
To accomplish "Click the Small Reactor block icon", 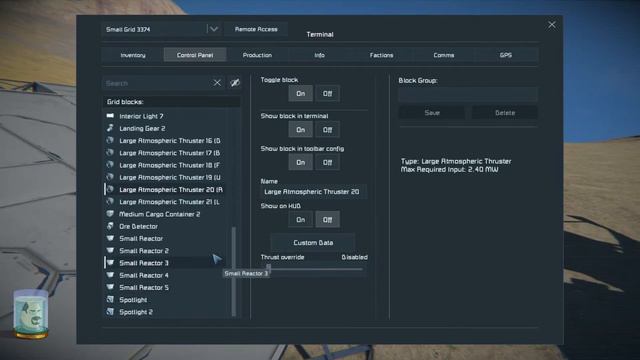I will coord(110,238).
